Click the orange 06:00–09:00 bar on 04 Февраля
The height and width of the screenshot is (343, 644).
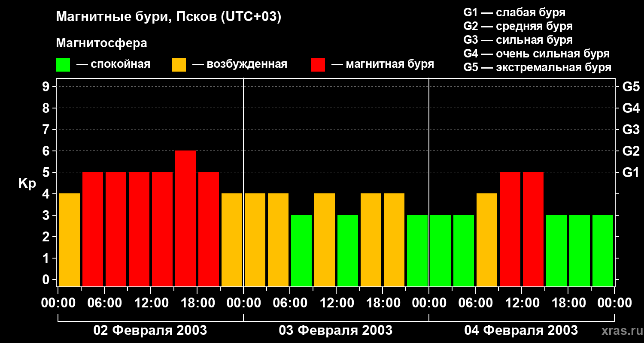(x=487, y=240)
